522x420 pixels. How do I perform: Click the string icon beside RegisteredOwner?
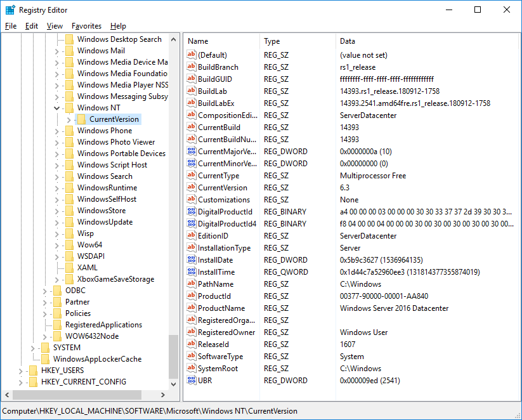192,332
